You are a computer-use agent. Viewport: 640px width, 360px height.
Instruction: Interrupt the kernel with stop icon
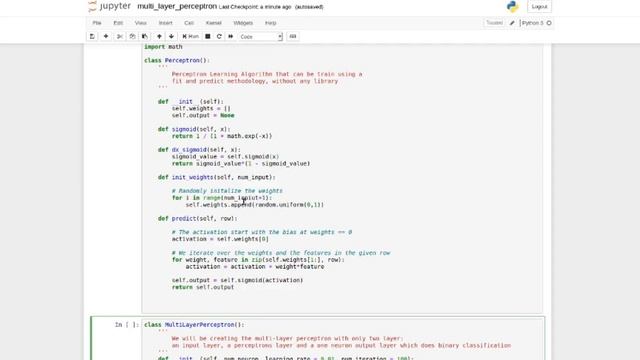pos(208,36)
